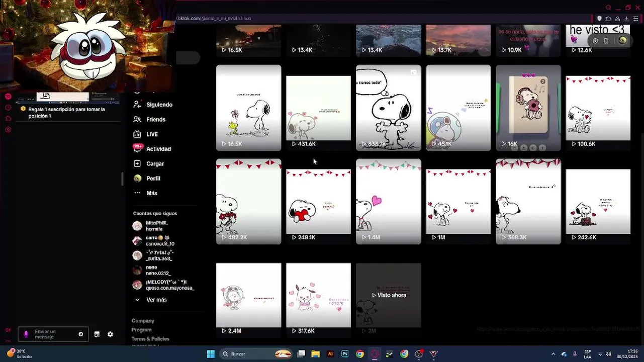The image size is (644, 362).
Task: Click the floating TikTok app icon
Action: (595, 41)
